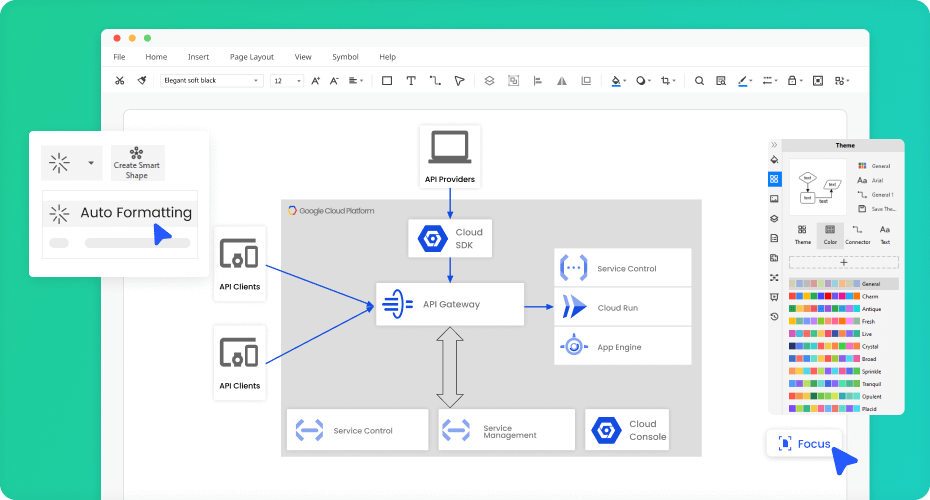Choose Auto Formatting option
930x500 pixels.
coord(120,213)
